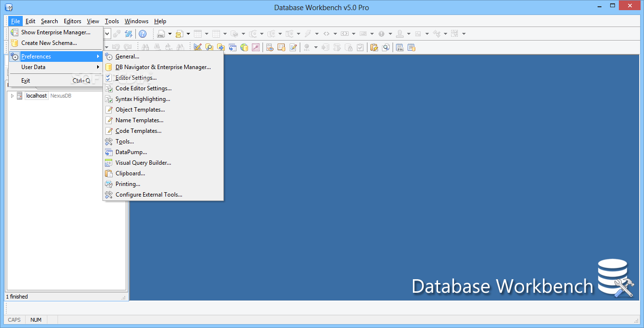
Task: Expand the localhost server tree node
Action: click(13, 96)
